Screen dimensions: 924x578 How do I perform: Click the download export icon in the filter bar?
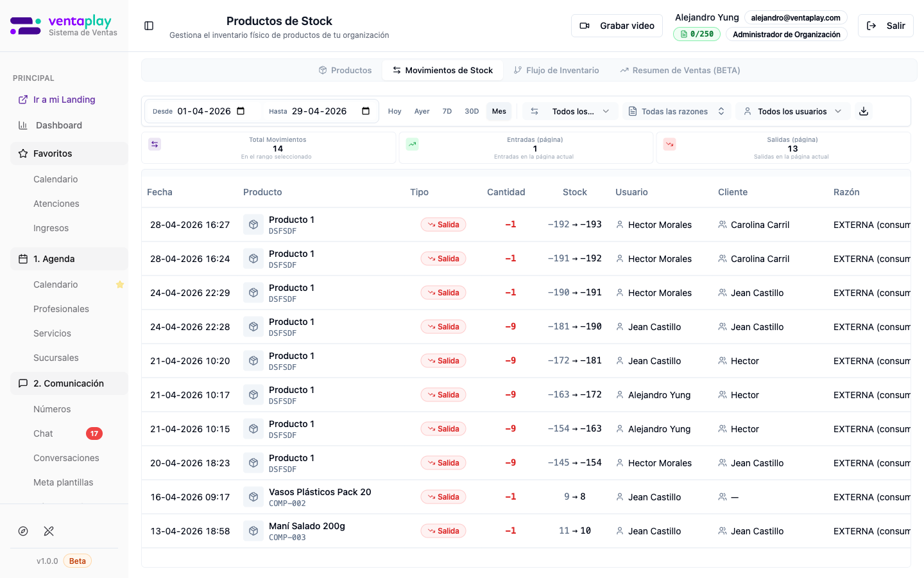click(864, 110)
